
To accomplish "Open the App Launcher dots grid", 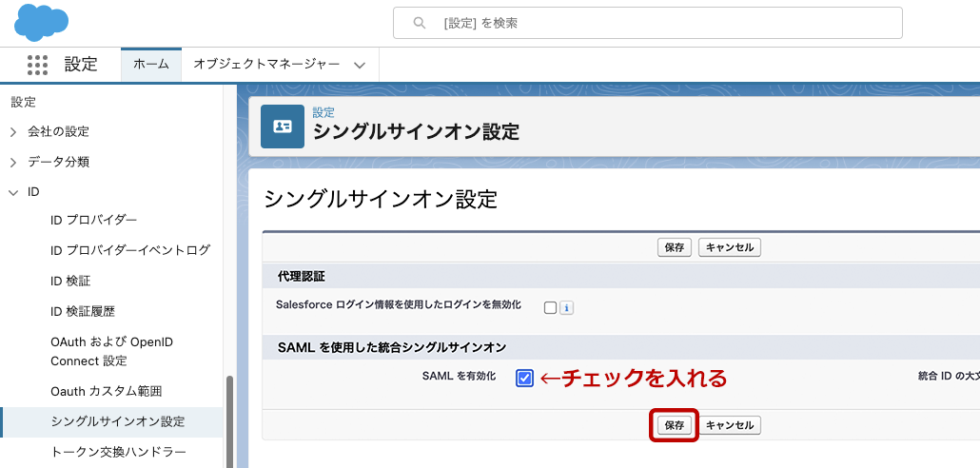I will point(37,65).
